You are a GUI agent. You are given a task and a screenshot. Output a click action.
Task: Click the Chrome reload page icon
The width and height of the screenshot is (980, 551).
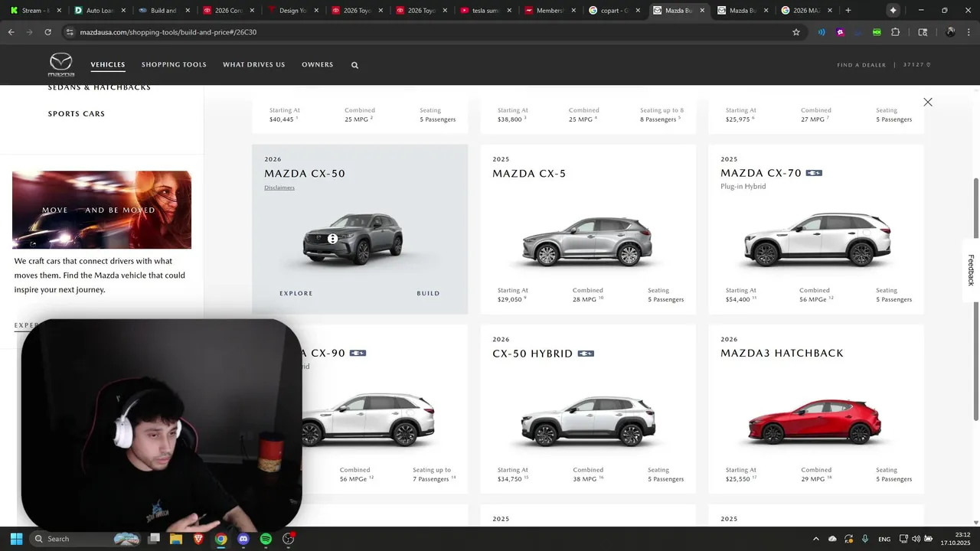[x=47, y=32]
